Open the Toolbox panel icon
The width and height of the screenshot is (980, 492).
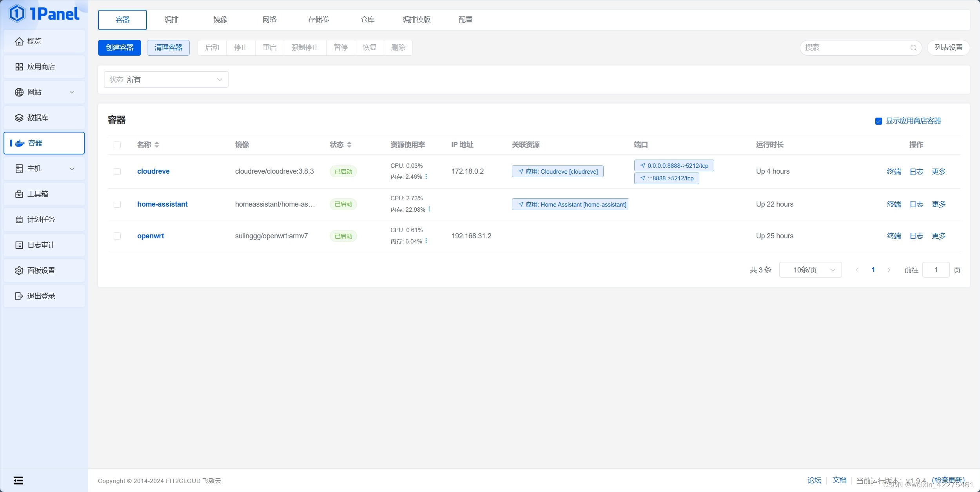point(19,194)
